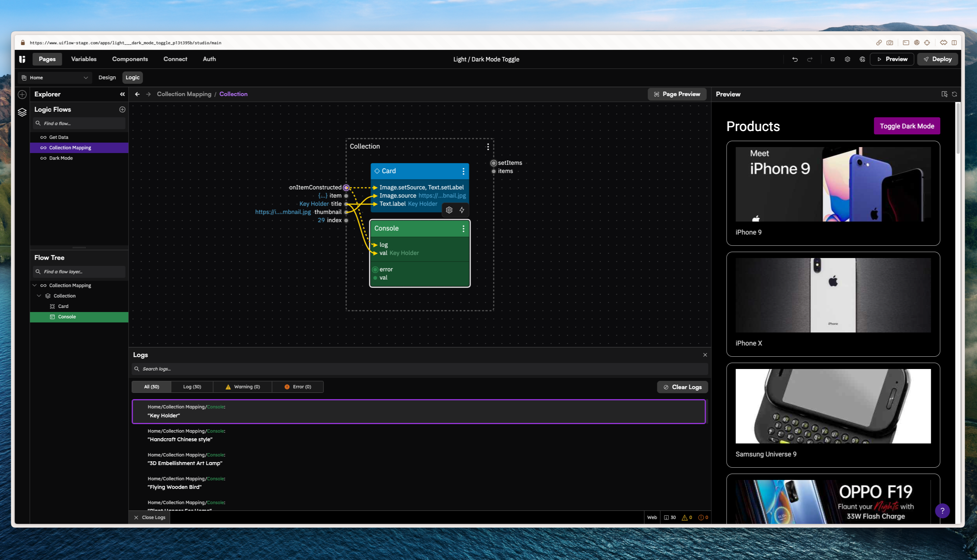The height and width of the screenshot is (560, 977).
Task: Switch to the Pages tab
Action: [47, 59]
